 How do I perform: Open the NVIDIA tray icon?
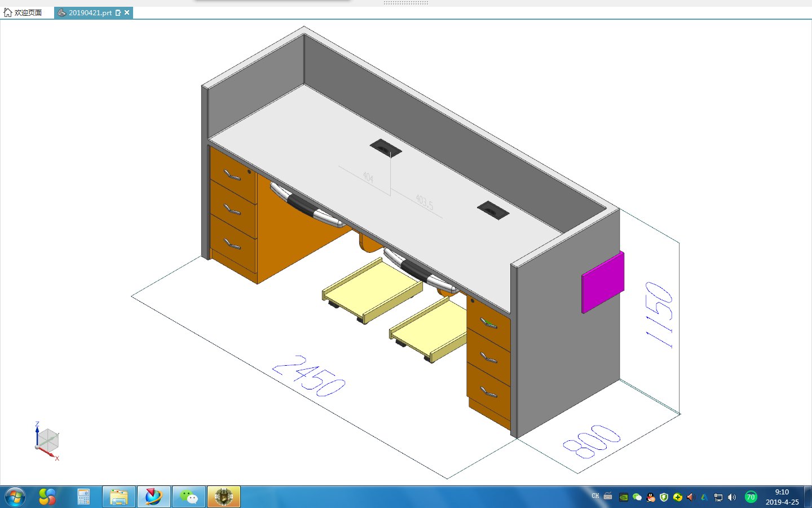[624, 497]
